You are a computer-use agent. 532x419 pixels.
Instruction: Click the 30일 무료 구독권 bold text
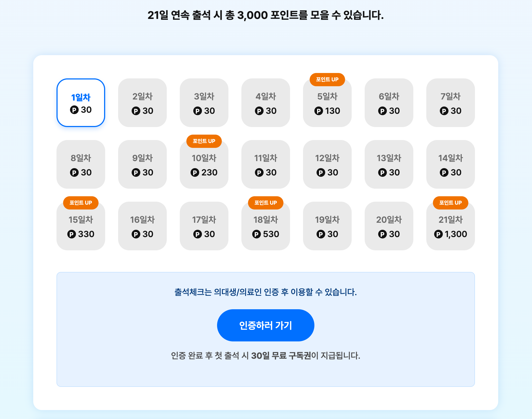tap(281, 355)
